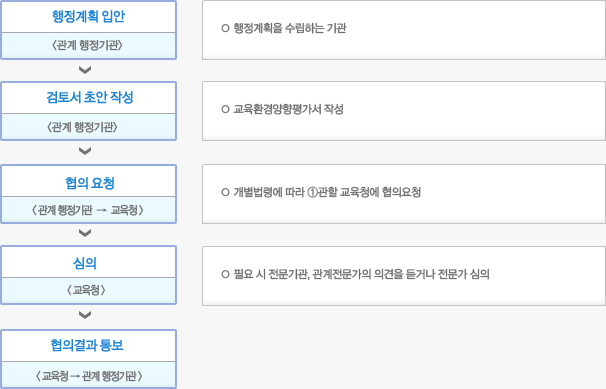Select the 검토서 초안 작성 step title
The width and height of the screenshot is (606, 389).
pos(90,97)
